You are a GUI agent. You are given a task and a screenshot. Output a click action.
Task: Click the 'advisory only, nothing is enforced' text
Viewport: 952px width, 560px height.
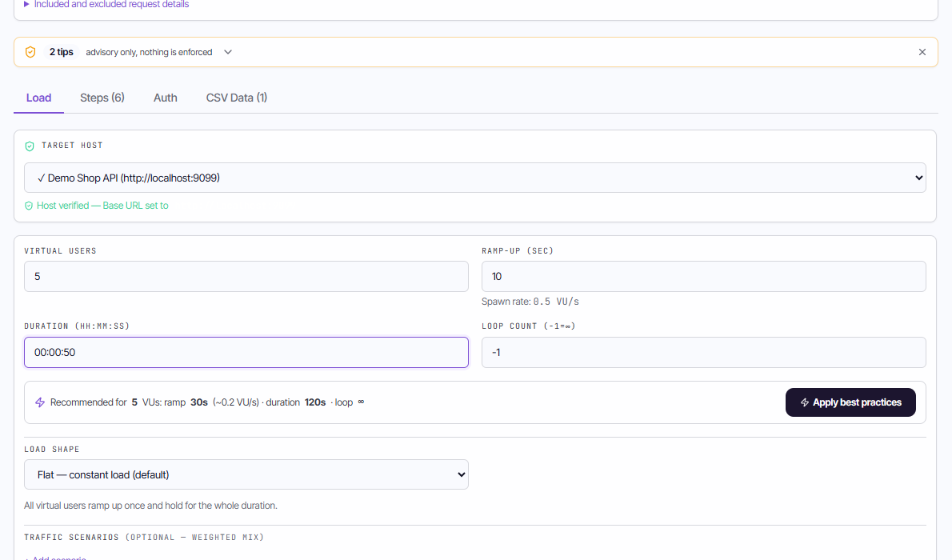[149, 52]
